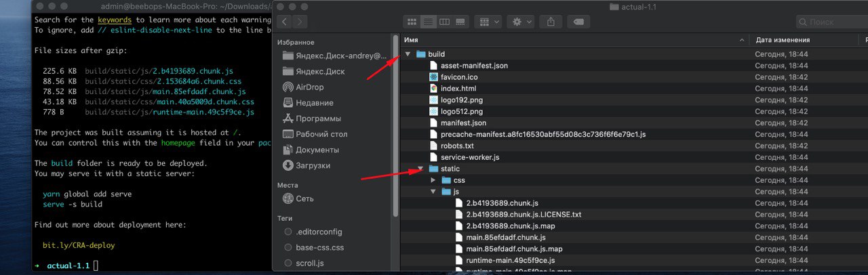
Task: Open Программы in sidebar
Action: coord(311,119)
